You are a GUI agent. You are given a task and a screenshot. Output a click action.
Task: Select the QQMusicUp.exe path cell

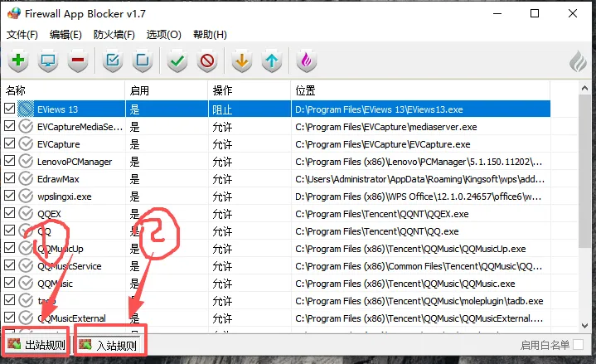(x=410, y=249)
